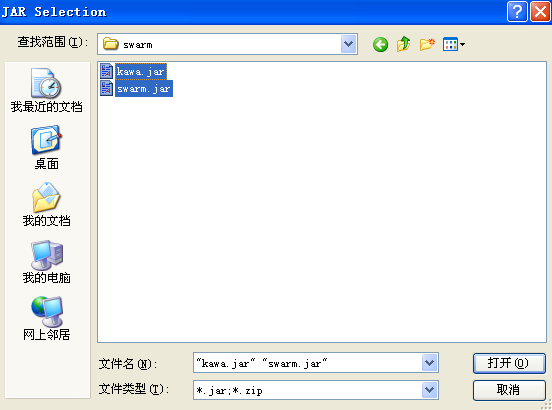
Task: Open My Recent Documents (我最近的文档)
Action: [x=46, y=90]
